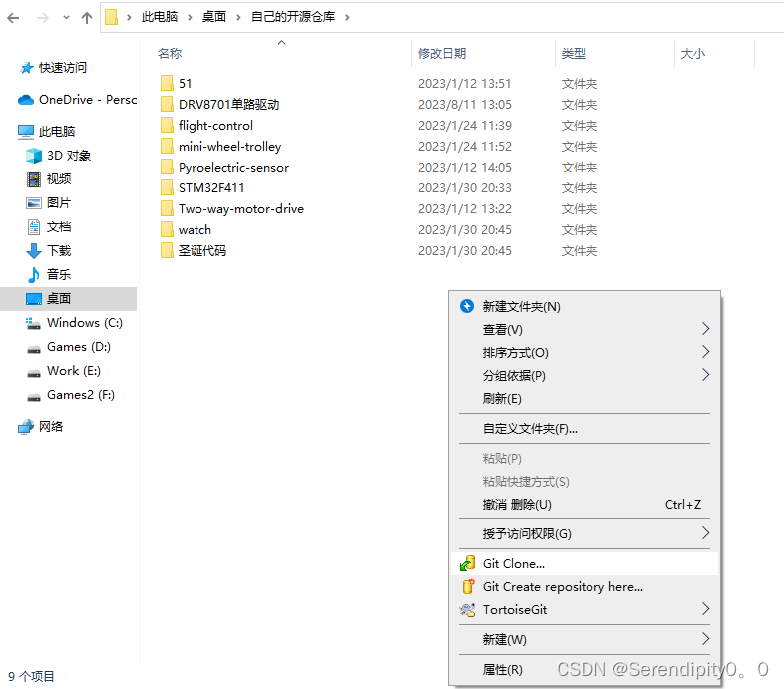784x689 pixels.
Task: Select the 51 folder icon
Action: [x=167, y=83]
